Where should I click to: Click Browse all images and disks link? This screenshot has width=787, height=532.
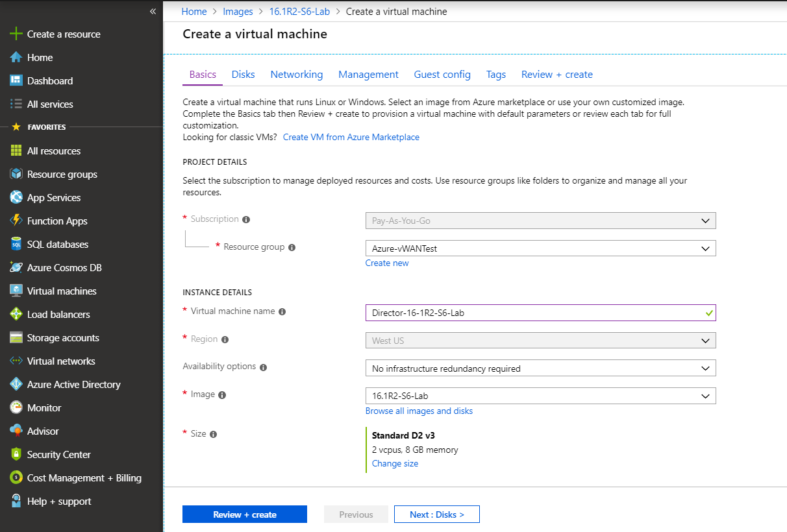[x=419, y=411]
